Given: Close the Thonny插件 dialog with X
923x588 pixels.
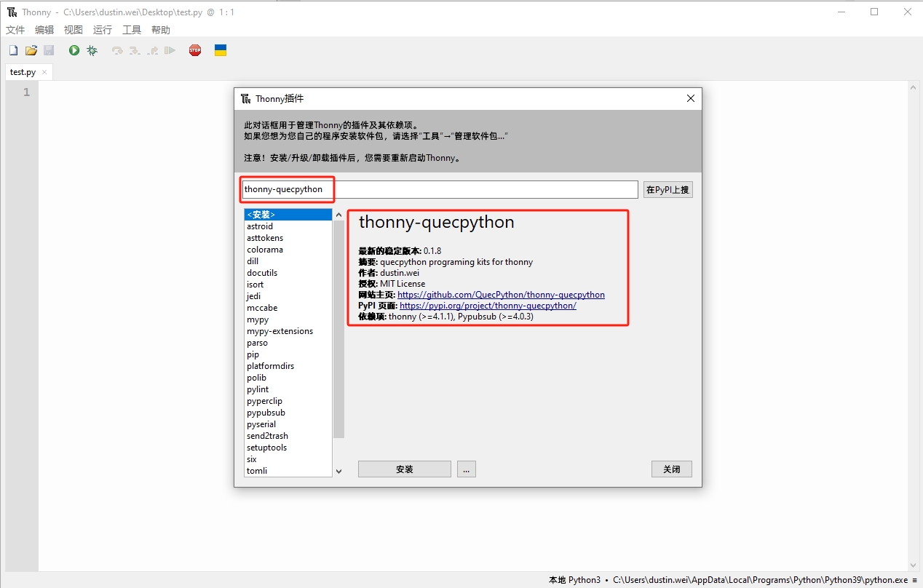Looking at the screenshot, I should tap(691, 99).
